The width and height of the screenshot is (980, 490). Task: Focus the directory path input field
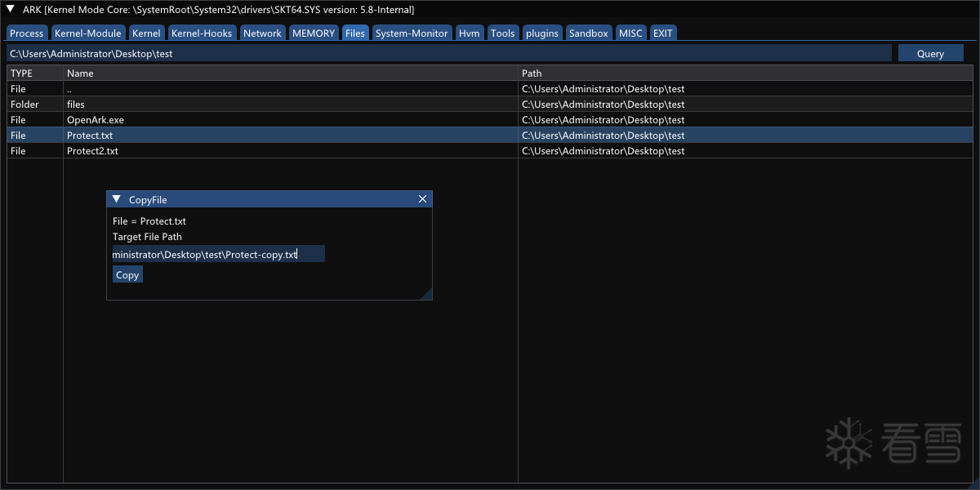coord(449,53)
